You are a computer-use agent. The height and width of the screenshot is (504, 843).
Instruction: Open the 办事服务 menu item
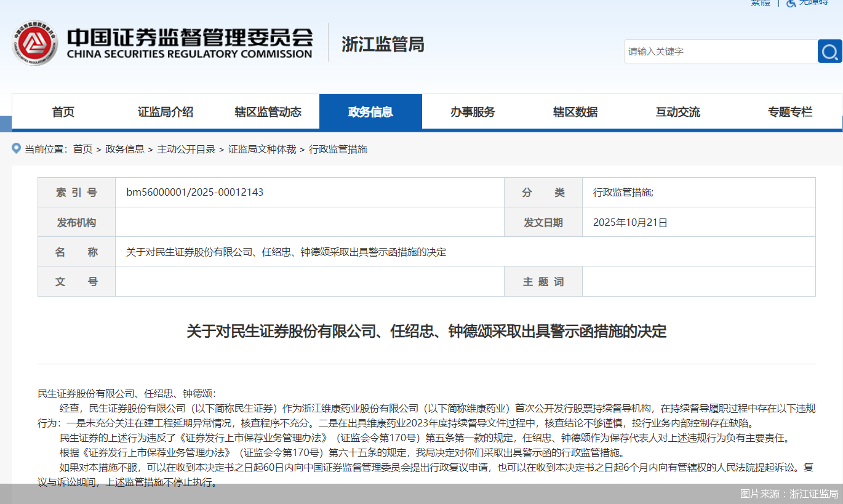(x=473, y=112)
